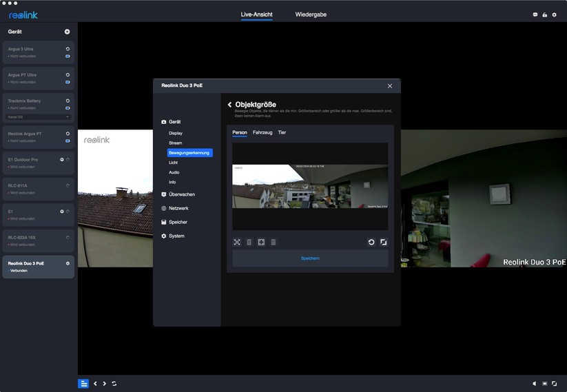Switch to the Fahrzeug tab
The image size is (567, 392).
[262, 132]
